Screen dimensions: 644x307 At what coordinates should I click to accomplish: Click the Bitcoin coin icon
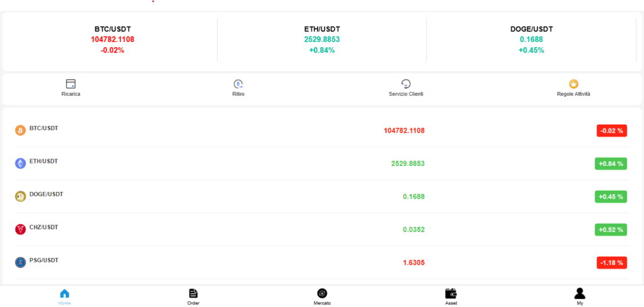[21, 130]
